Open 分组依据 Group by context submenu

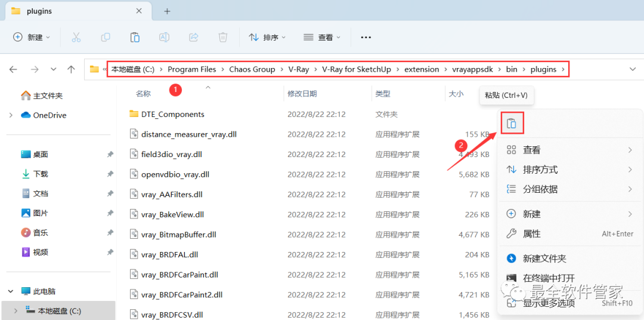569,189
